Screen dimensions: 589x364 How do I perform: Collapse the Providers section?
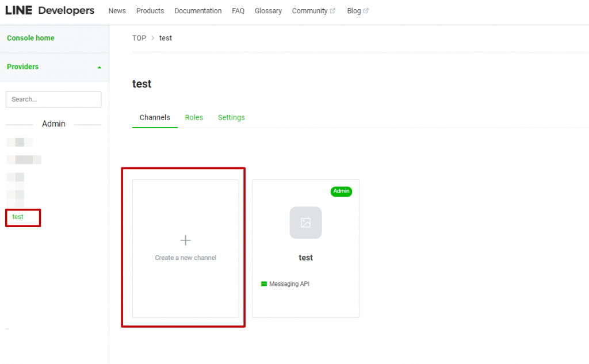[99, 67]
